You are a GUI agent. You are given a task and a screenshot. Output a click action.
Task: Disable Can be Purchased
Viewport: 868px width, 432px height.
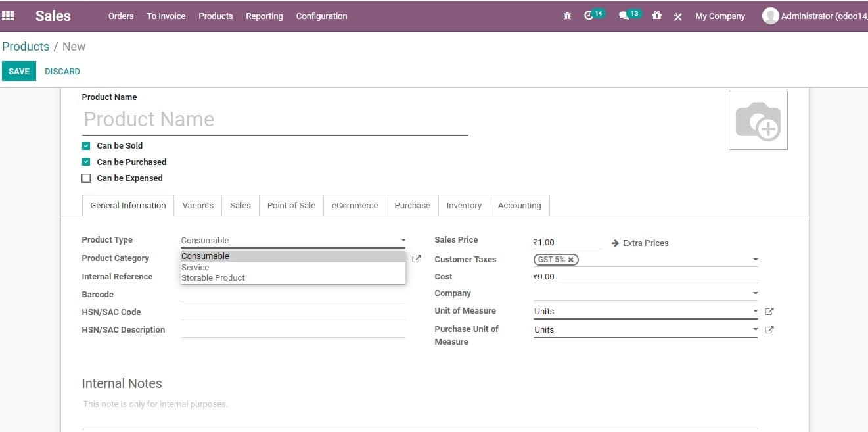pyautogui.click(x=86, y=162)
